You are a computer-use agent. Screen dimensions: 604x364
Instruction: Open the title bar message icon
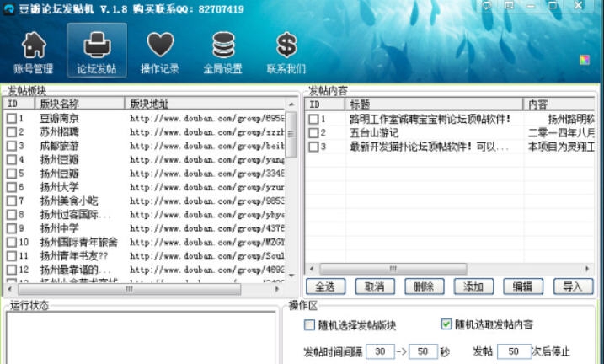[x=487, y=5]
